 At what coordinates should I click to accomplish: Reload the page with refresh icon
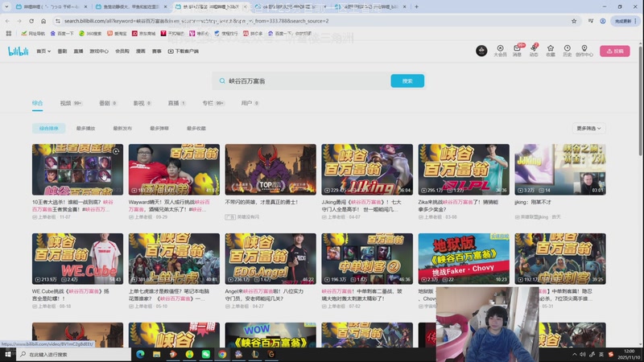click(31, 21)
